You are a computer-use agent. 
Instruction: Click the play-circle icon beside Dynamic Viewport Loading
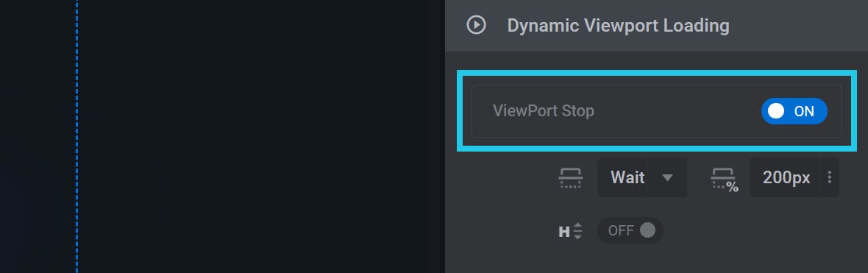476,25
